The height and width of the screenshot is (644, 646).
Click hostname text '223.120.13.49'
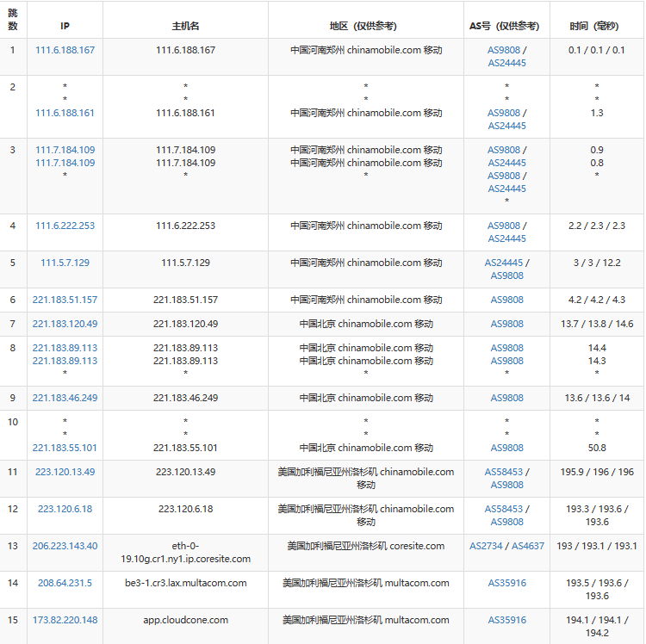[x=185, y=472]
